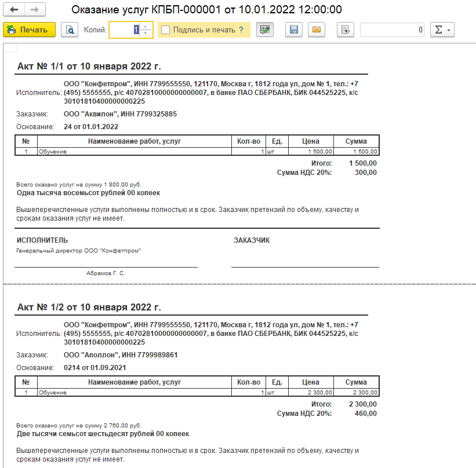This screenshot has height=468, width=476.
Task: Save the document with the floppy disk icon
Action: point(294,30)
